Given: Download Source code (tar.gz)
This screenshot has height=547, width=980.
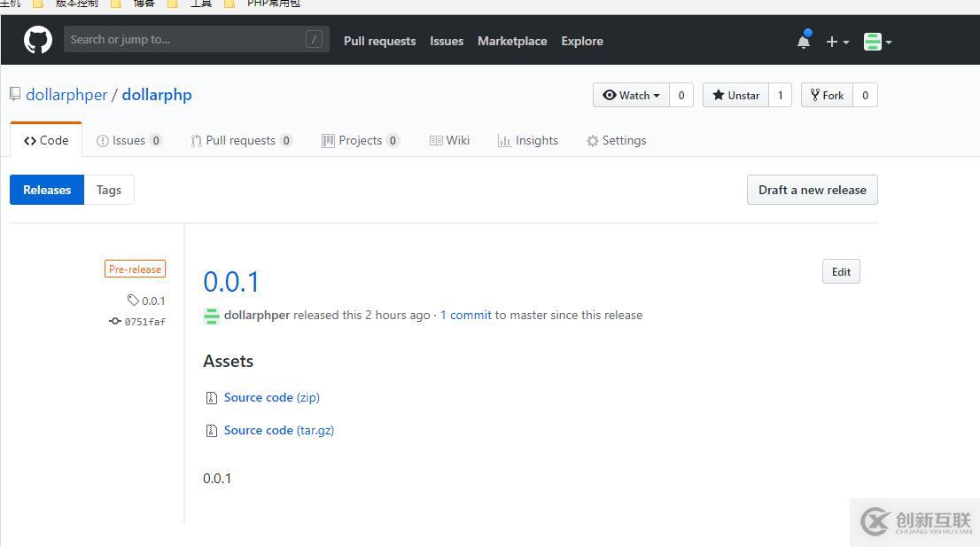Looking at the screenshot, I should pos(279,430).
